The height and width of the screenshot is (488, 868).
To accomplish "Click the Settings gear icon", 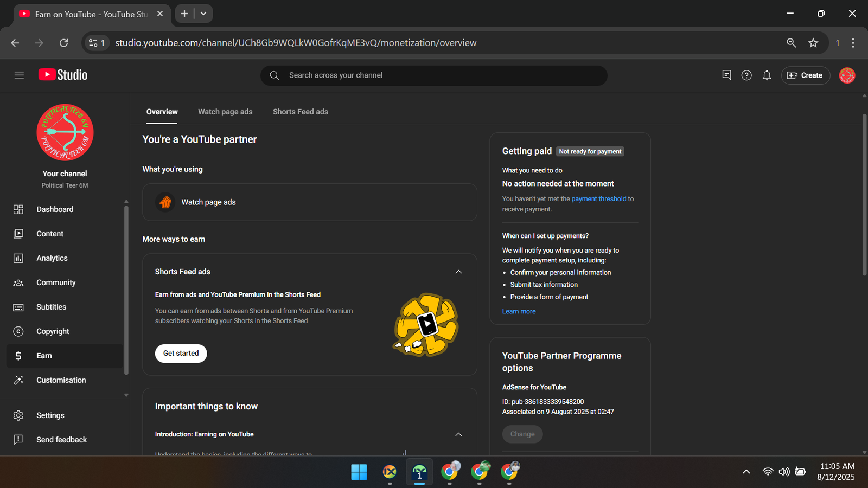I will [18, 415].
